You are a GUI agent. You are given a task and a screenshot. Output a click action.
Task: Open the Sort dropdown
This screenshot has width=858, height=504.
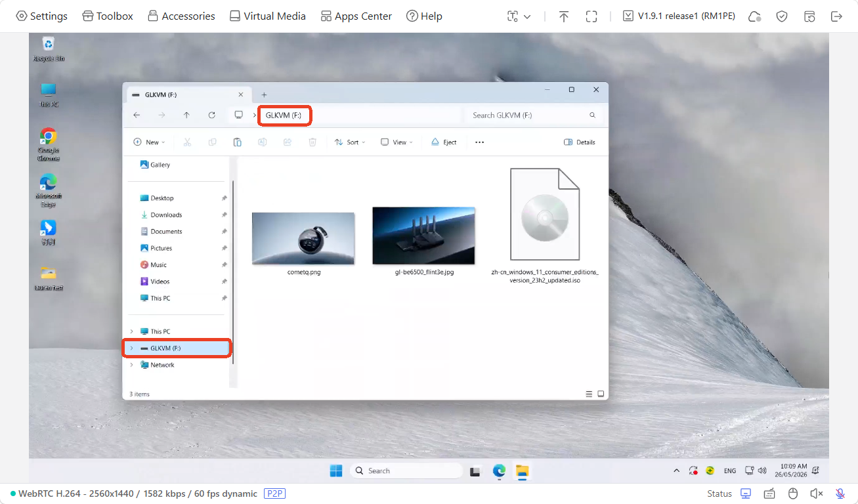350,142
